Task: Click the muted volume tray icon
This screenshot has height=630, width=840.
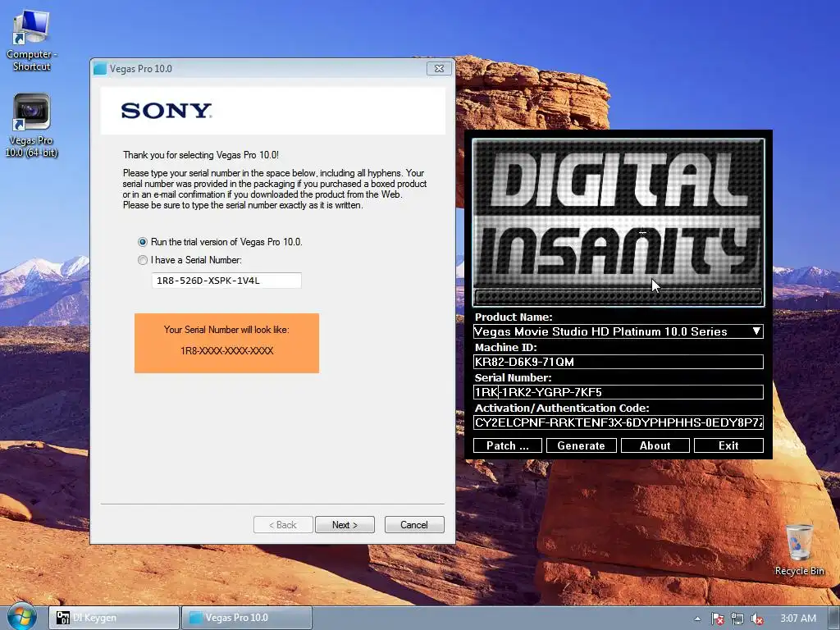Action: pyautogui.click(x=756, y=619)
